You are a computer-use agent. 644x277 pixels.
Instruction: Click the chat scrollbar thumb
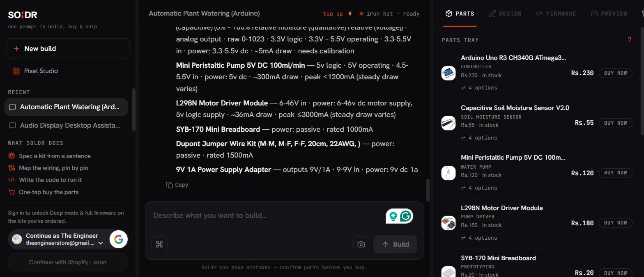[x=428, y=190]
